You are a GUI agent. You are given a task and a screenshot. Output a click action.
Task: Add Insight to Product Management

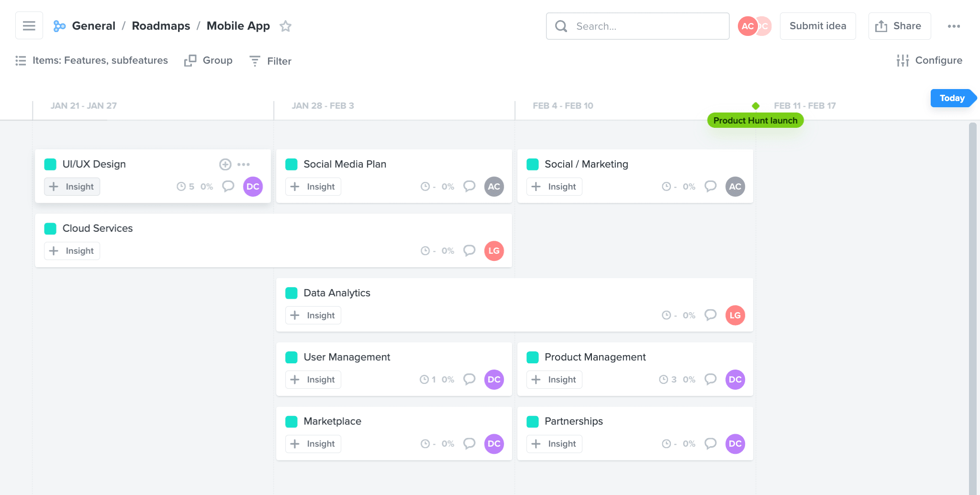555,380
